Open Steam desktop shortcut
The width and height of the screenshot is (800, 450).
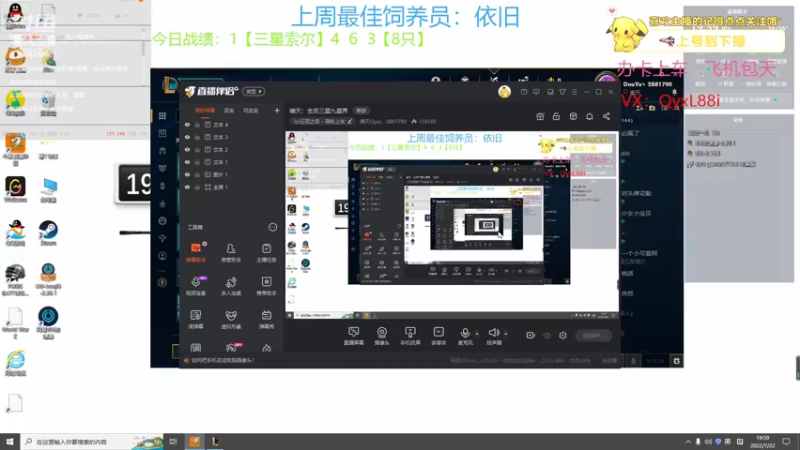48,233
